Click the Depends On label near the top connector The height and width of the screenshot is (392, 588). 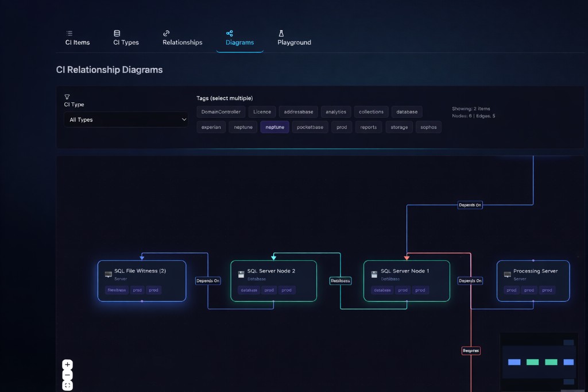click(470, 205)
